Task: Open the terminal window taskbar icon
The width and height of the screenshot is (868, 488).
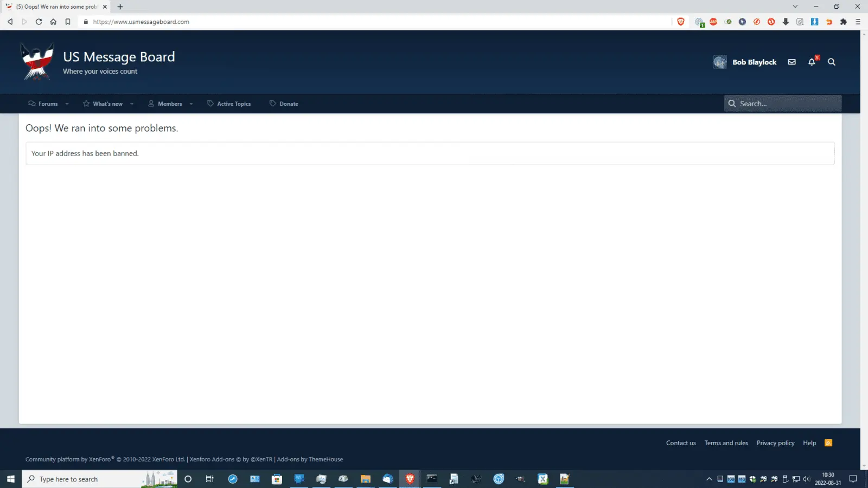Action: point(432,479)
